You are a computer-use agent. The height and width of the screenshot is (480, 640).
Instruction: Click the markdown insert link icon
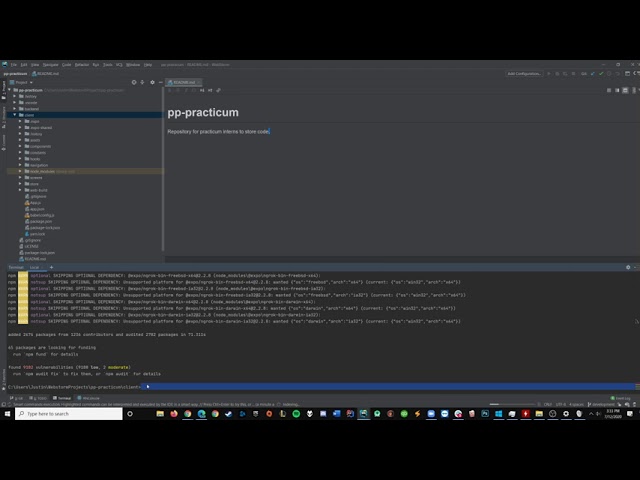tap(218, 91)
